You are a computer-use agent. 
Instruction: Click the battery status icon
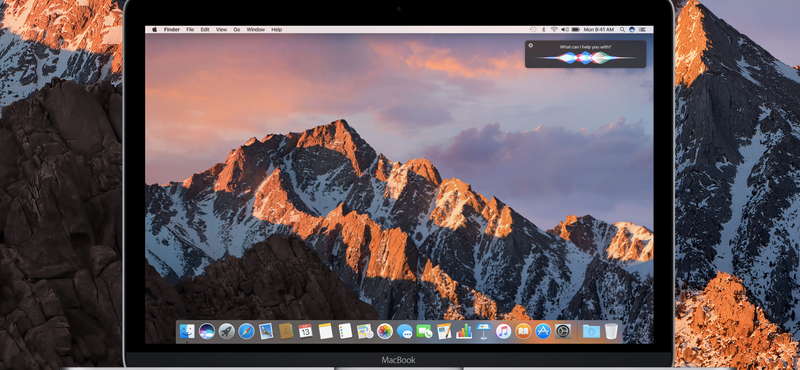point(576,30)
